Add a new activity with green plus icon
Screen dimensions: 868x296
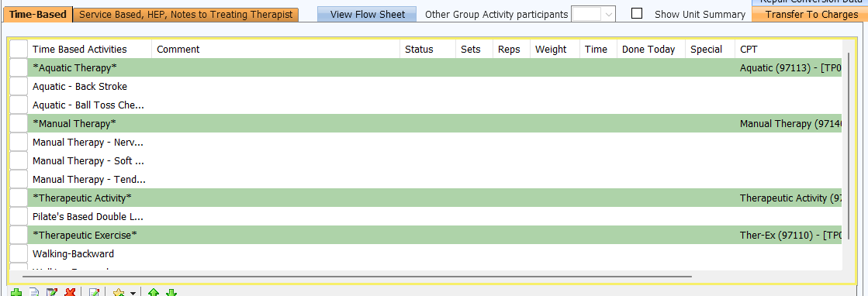(x=16, y=293)
